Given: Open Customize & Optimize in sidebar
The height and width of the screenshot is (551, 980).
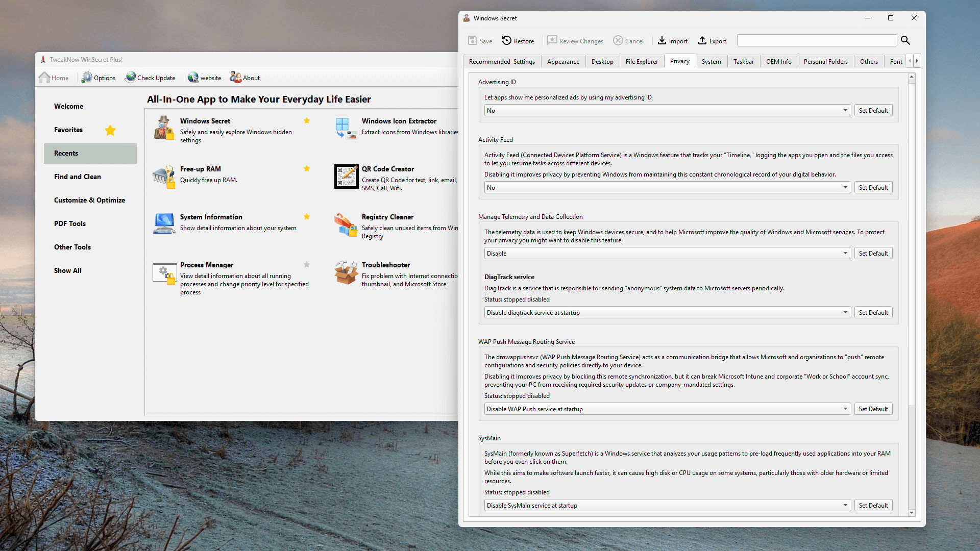Looking at the screenshot, I should (89, 200).
